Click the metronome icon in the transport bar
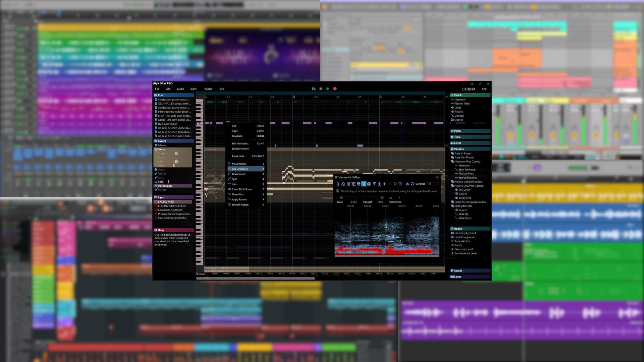This screenshot has width=644, height=362. (314, 89)
